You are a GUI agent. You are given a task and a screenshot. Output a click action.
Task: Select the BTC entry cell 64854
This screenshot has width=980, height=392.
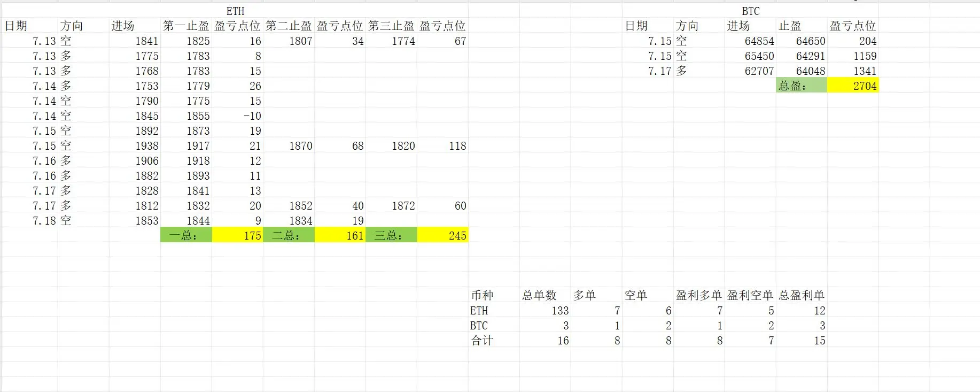click(x=750, y=41)
